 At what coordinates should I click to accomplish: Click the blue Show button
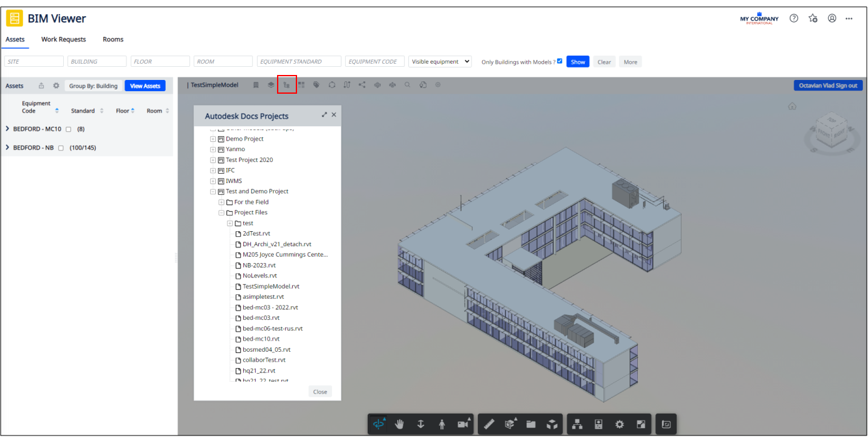[x=578, y=62]
